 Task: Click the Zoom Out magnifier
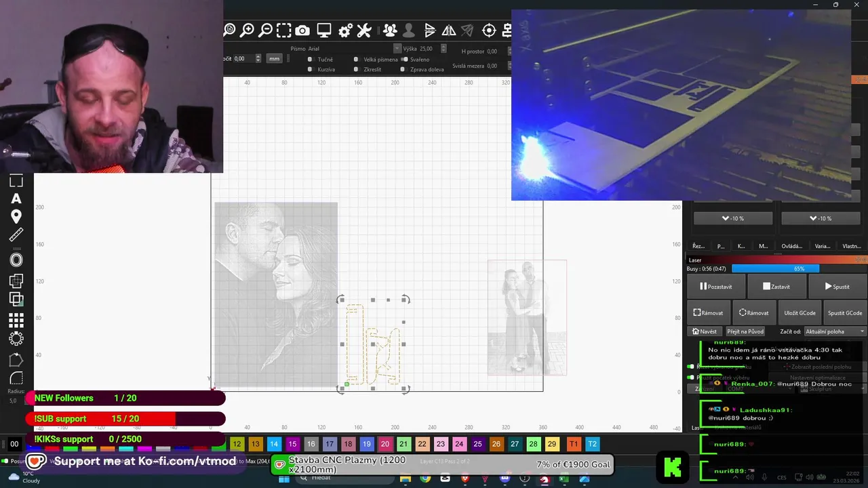tap(266, 30)
